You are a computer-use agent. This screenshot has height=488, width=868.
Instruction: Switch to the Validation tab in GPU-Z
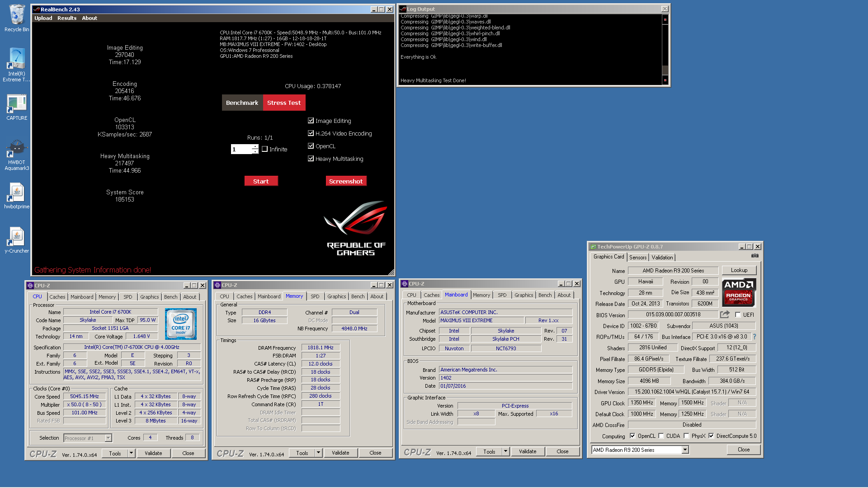pos(662,258)
